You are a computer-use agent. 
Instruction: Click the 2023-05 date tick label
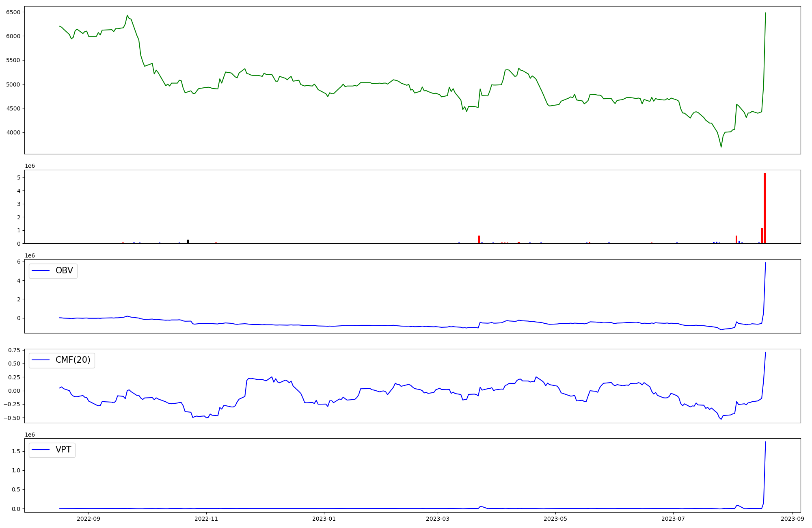pyautogui.click(x=555, y=519)
